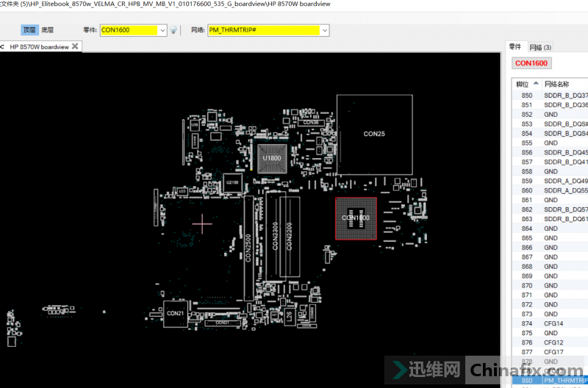The height and width of the screenshot is (388, 588).
Task: Click the CON2200 memory slot
Action: tap(289, 237)
